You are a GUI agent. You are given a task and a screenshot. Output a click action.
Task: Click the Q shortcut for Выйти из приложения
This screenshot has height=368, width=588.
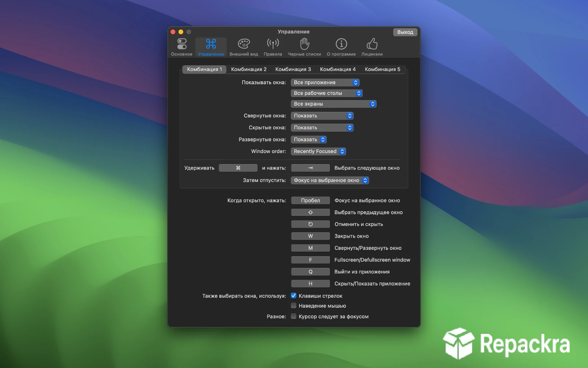[311, 272]
